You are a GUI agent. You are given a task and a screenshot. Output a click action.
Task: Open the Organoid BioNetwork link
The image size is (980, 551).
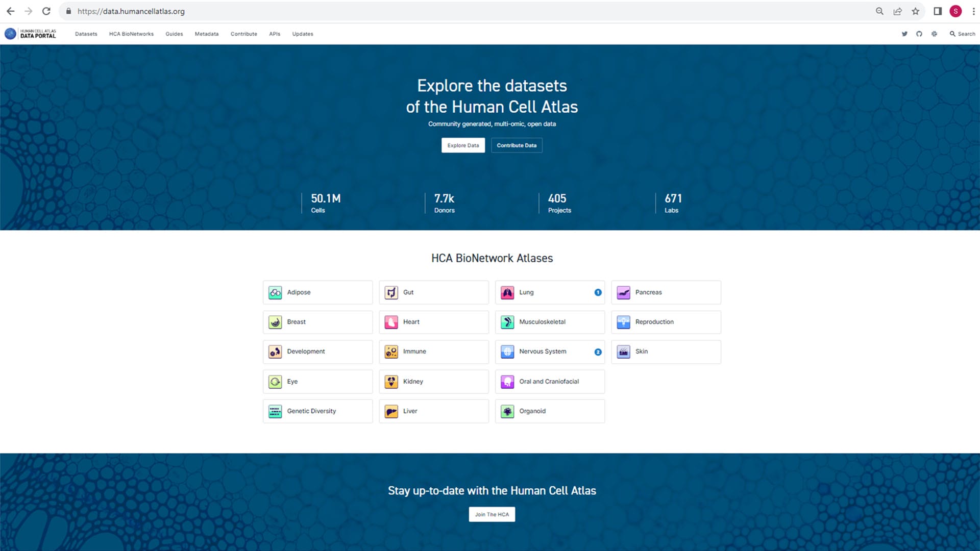[x=550, y=411]
